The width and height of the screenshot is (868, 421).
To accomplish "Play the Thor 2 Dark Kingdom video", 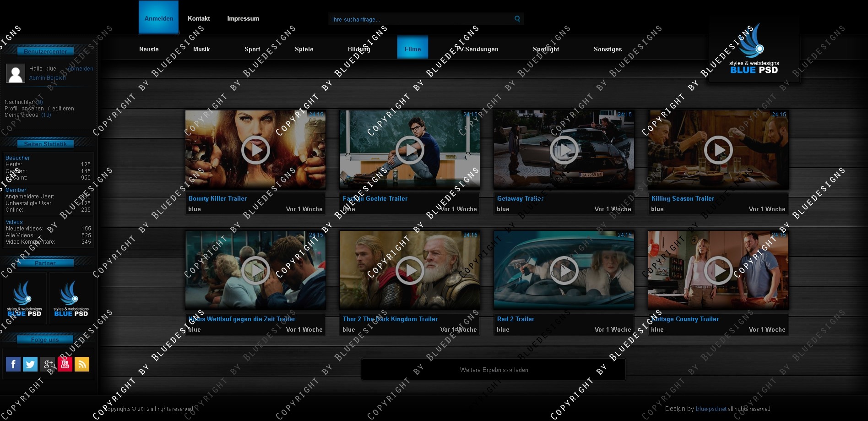I will point(410,270).
